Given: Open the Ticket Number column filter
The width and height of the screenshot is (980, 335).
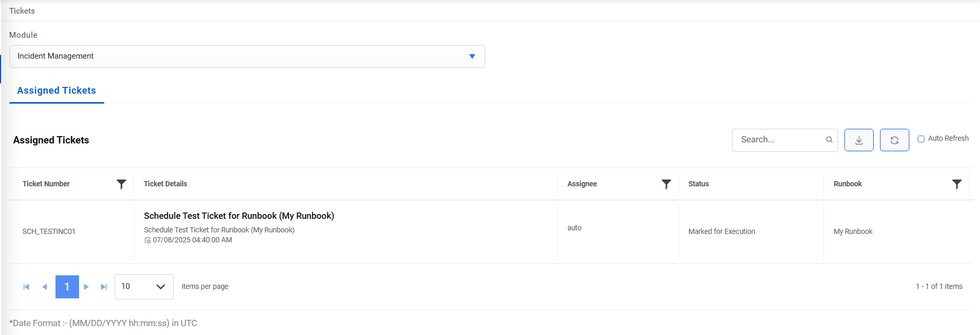Looking at the screenshot, I should [x=121, y=184].
